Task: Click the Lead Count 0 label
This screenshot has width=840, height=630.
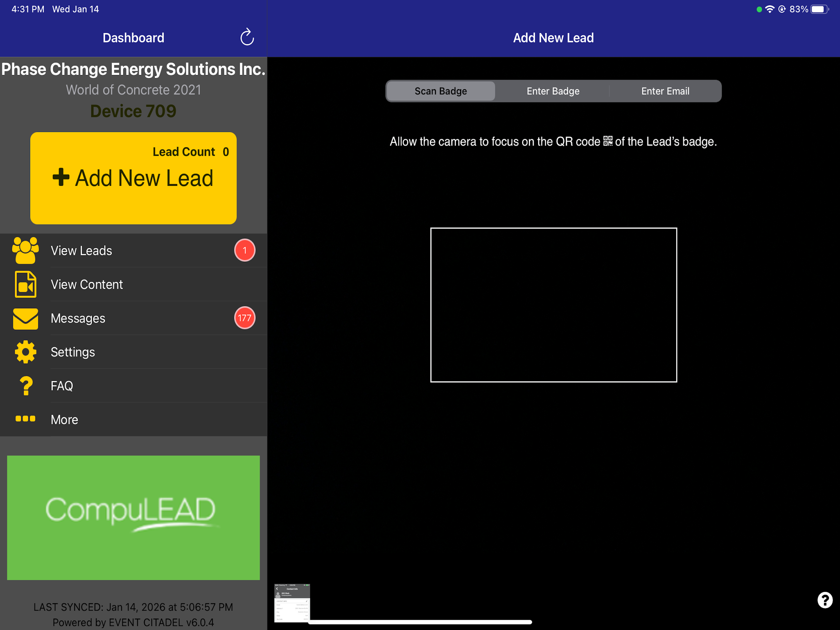Action: 191,152
